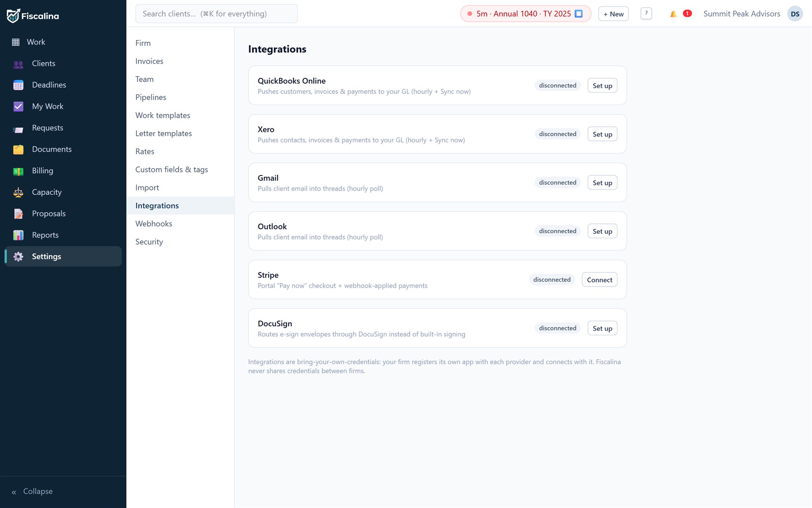This screenshot has height=508, width=812.
Task: Click the Integrations page heading
Action: pyautogui.click(x=277, y=49)
